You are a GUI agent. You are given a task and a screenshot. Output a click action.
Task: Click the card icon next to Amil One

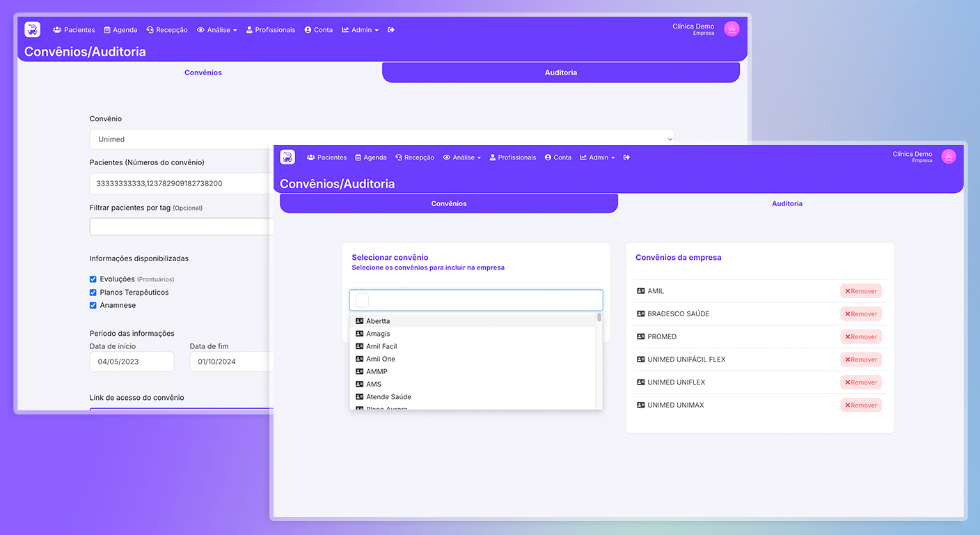click(x=359, y=359)
